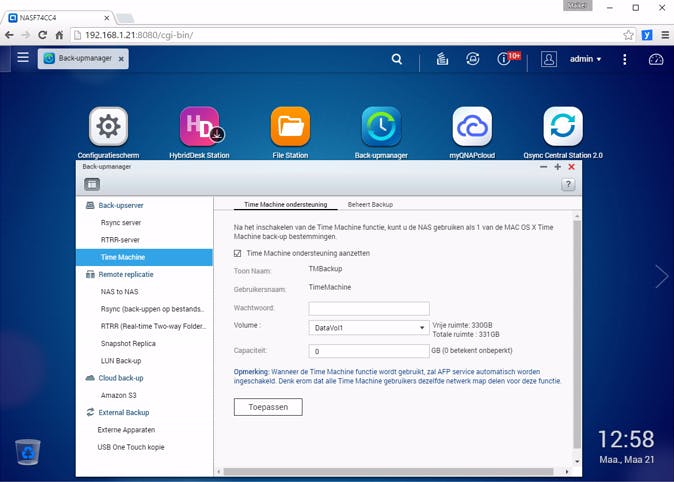Click the horizontal scrollbar at panel bottom

coord(388,472)
